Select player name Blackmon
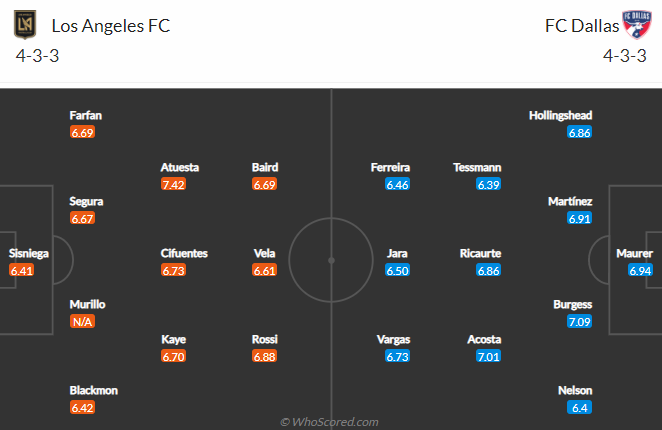Image resolution: width=662 pixels, height=430 pixels. (x=94, y=390)
